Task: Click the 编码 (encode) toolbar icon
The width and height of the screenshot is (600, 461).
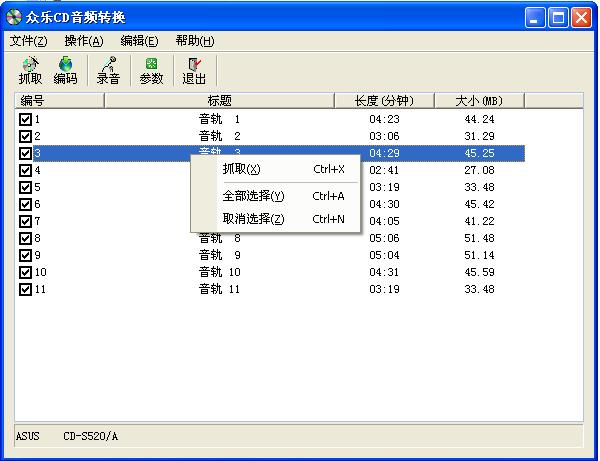Action: point(66,70)
